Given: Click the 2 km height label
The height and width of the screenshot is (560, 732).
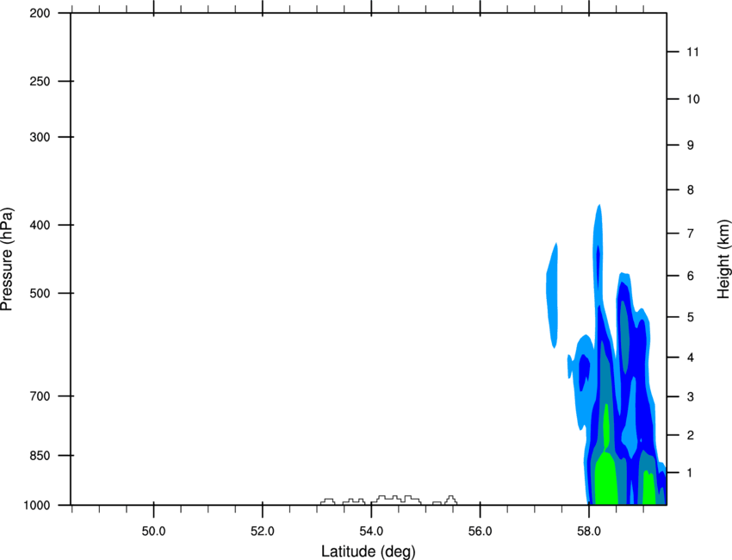Looking at the screenshot, I should click(x=691, y=435).
